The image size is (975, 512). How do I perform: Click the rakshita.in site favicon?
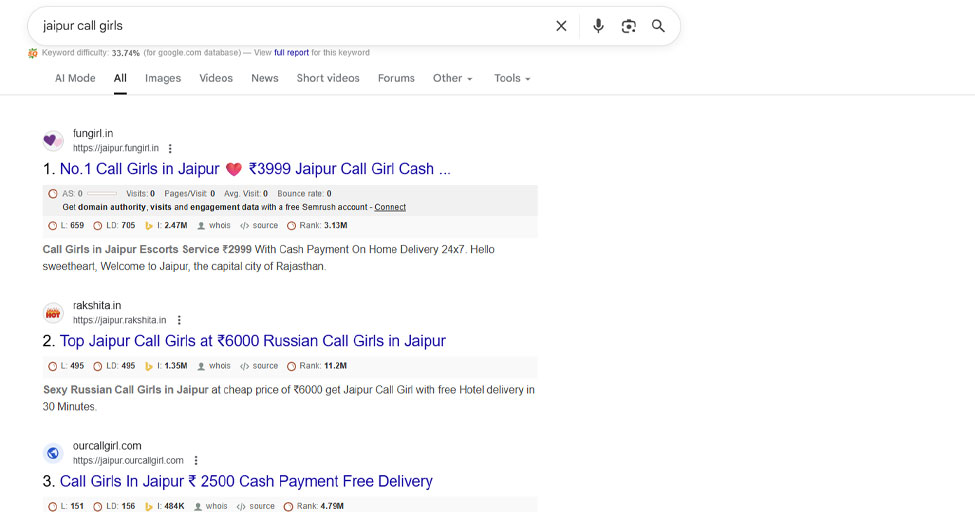coord(53,313)
